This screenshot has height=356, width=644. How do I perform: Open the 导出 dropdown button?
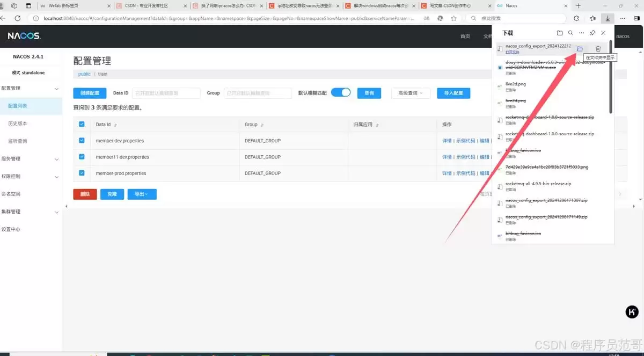pyautogui.click(x=142, y=194)
